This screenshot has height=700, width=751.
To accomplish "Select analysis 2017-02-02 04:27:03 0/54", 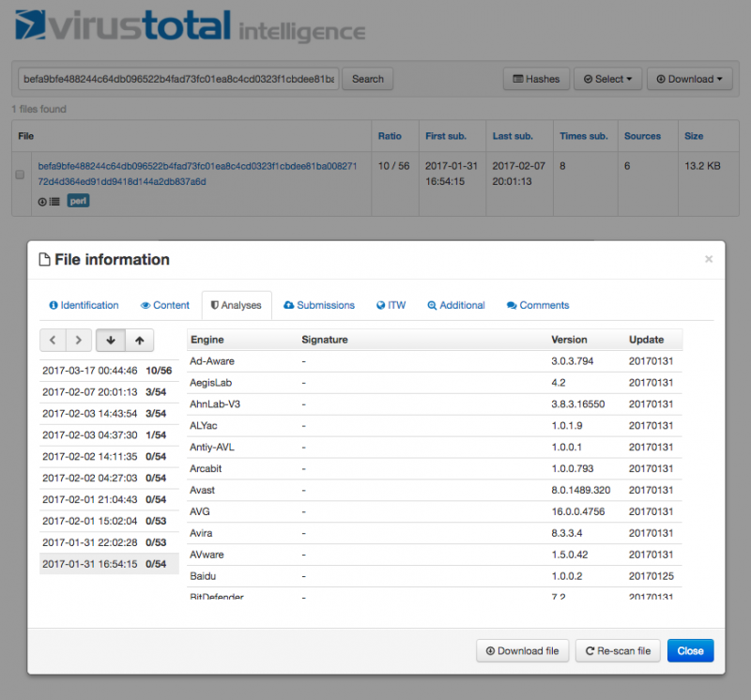I will 109,479.
